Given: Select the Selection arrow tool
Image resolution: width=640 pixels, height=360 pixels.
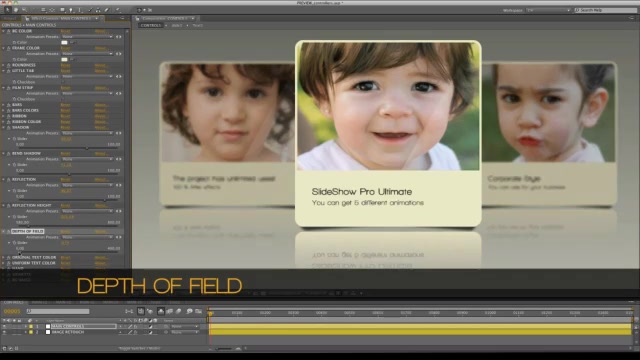Looking at the screenshot, I should [8, 10].
